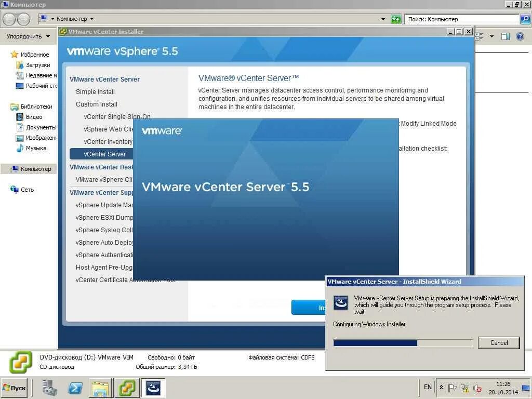This screenshot has height=399, width=532.
Task: Open the Пуск start menu
Action: [15, 388]
